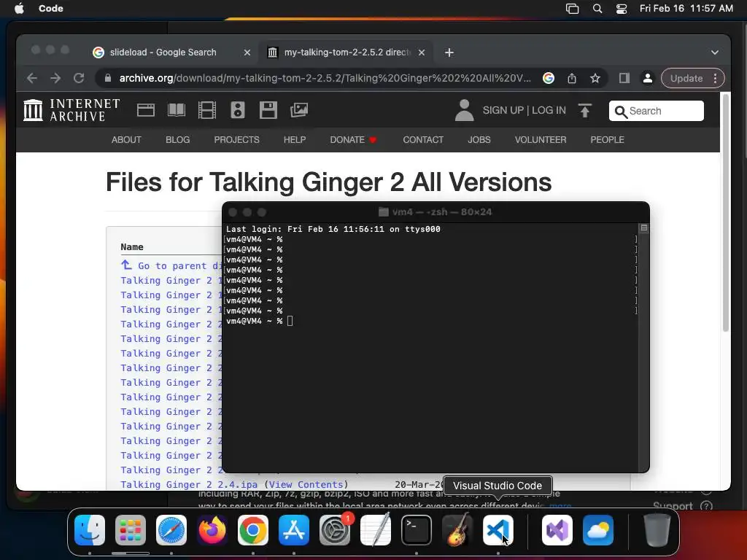Open Finder from the dock
This screenshot has height=560, width=747.
click(x=90, y=530)
